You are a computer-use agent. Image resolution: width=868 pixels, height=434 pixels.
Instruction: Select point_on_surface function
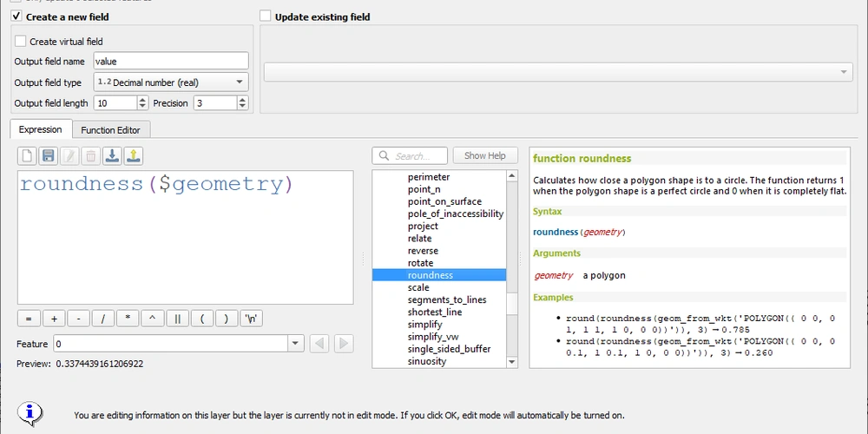tap(444, 201)
